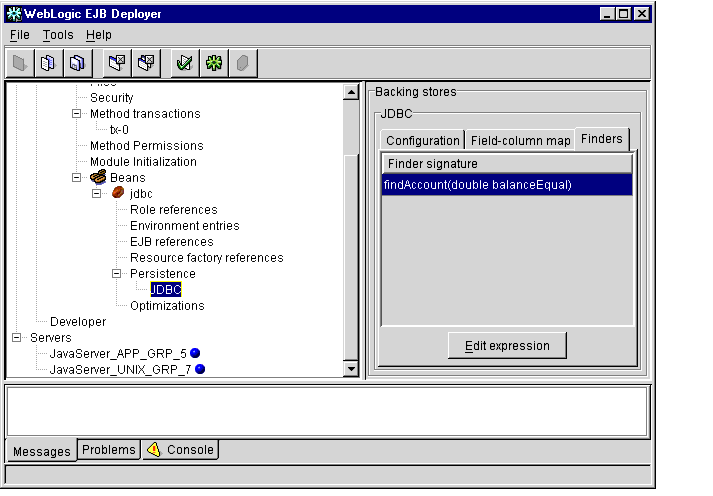713x496 pixels.
Task: Select Method Permissions in tree
Action: pyautogui.click(x=146, y=145)
